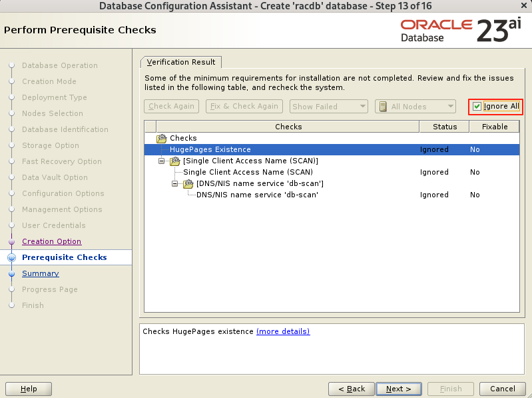Click the disabled Finish button
Screen dimensions: 532x398
point(451,389)
